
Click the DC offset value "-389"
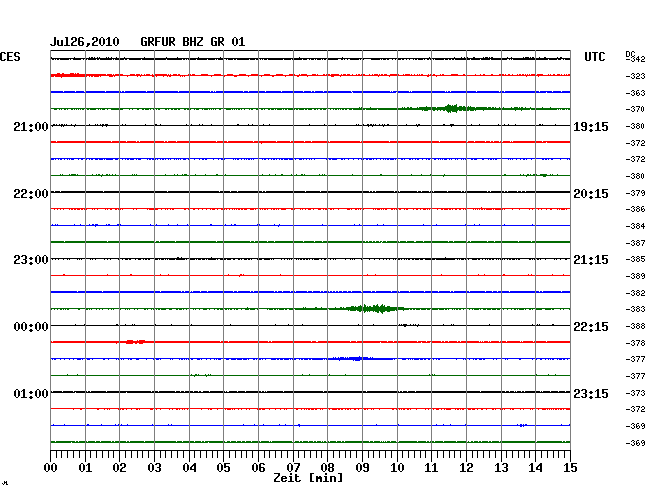[635, 276]
